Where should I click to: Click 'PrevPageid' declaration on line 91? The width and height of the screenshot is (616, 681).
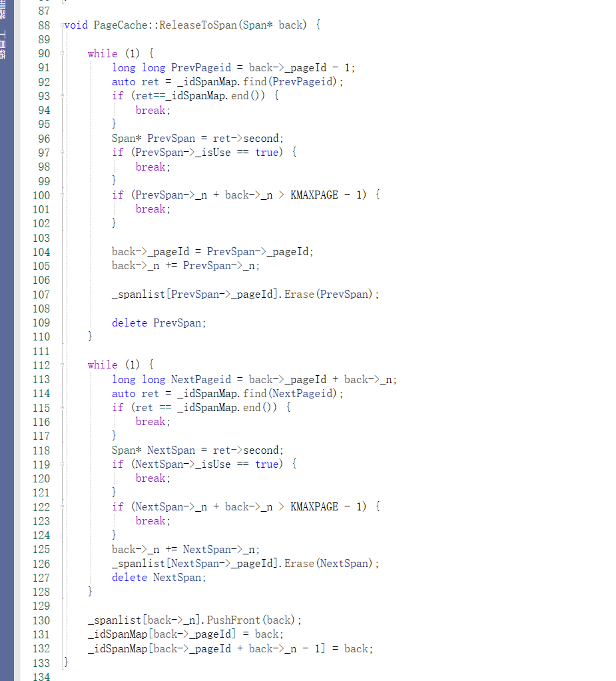[201, 68]
